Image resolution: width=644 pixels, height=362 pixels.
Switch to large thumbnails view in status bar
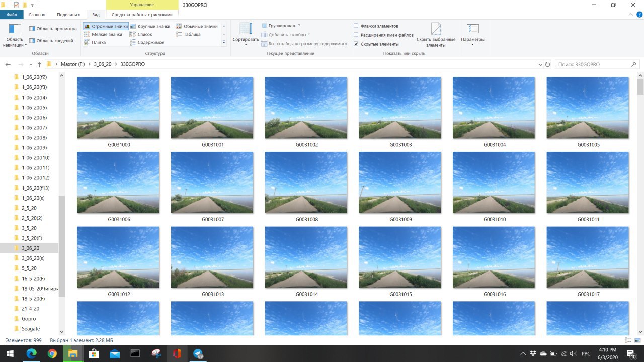coord(637,340)
